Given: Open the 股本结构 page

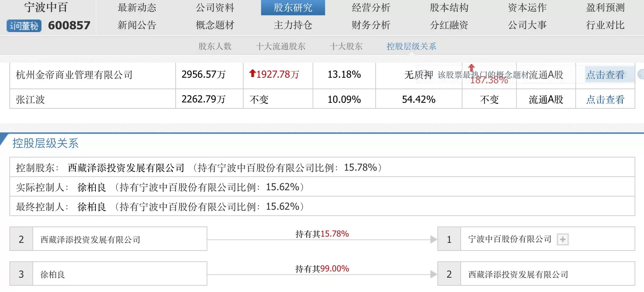Looking at the screenshot, I should (x=449, y=8).
